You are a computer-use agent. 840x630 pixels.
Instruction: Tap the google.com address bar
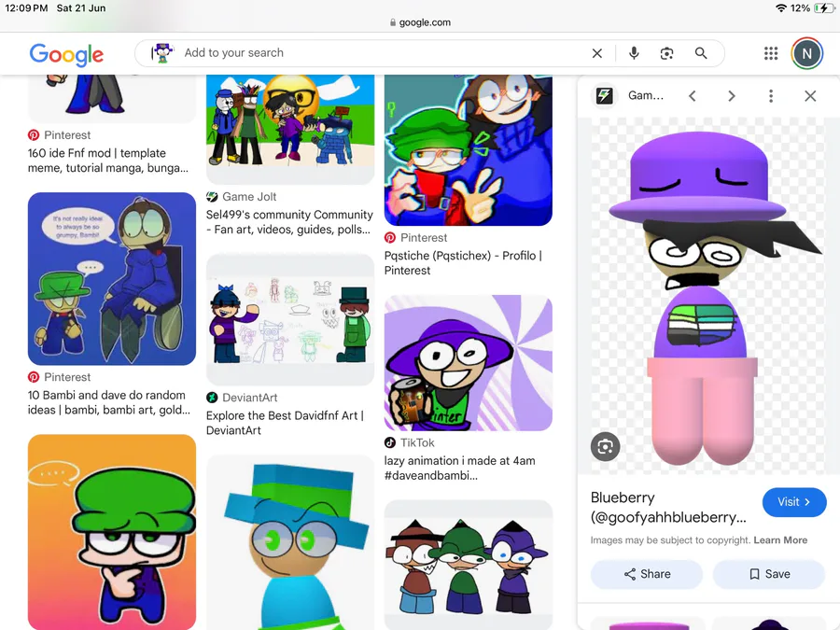[x=420, y=22]
